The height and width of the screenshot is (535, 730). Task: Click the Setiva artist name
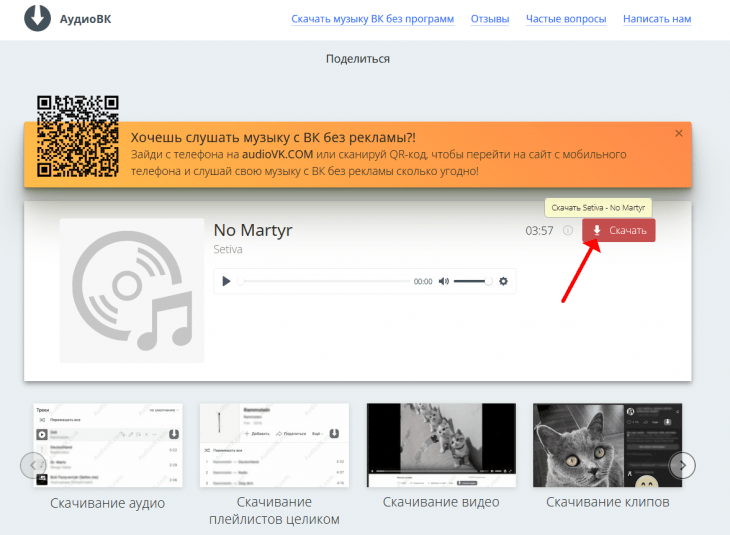(228, 250)
